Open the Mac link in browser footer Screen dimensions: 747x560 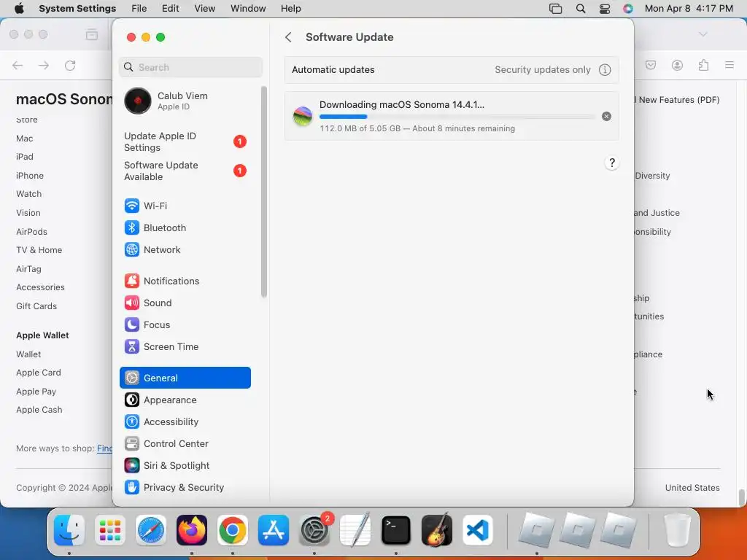click(25, 139)
